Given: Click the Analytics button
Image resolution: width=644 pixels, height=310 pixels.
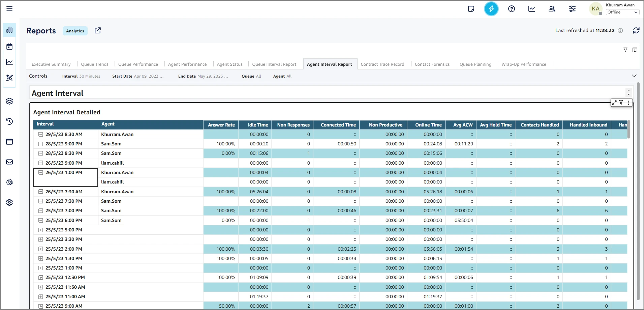Looking at the screenshot, I should coord(75,31).
